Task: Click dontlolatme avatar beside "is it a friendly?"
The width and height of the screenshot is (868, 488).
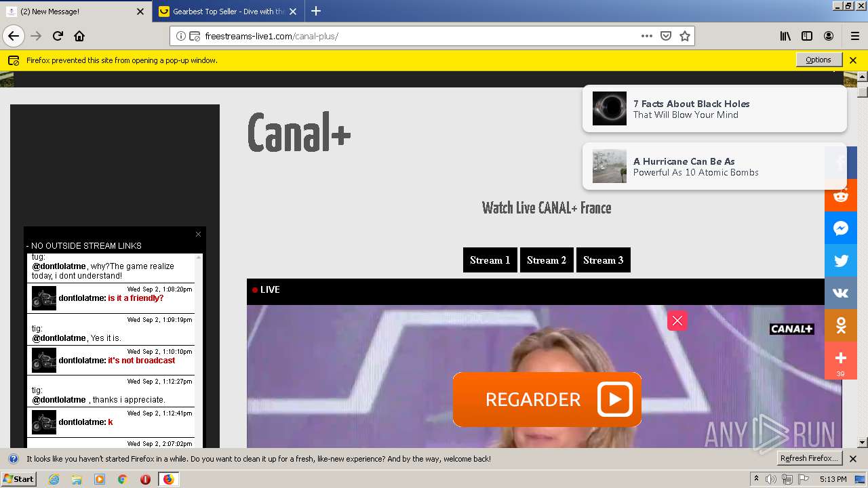Action: pyautogui.click(x=44, y=298)
